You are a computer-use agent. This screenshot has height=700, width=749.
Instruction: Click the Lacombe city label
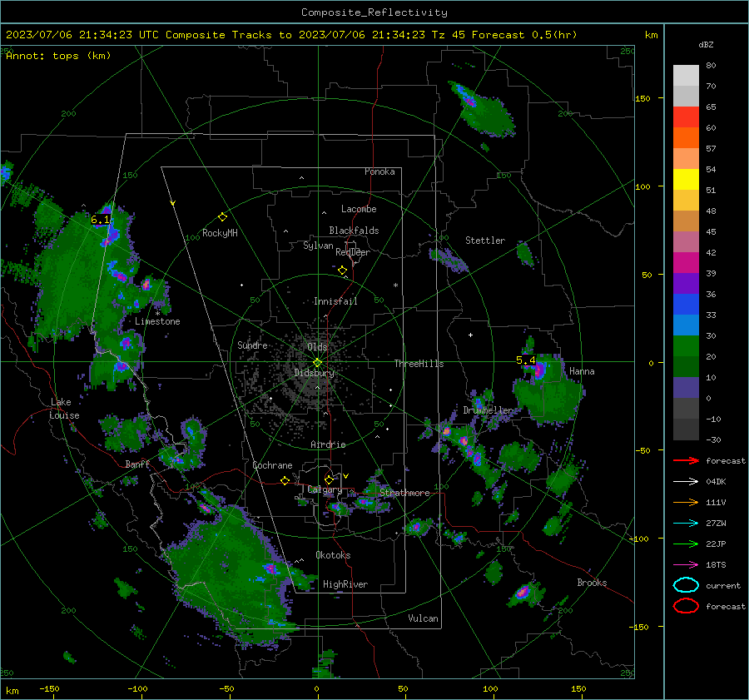[x=359, y=209]
